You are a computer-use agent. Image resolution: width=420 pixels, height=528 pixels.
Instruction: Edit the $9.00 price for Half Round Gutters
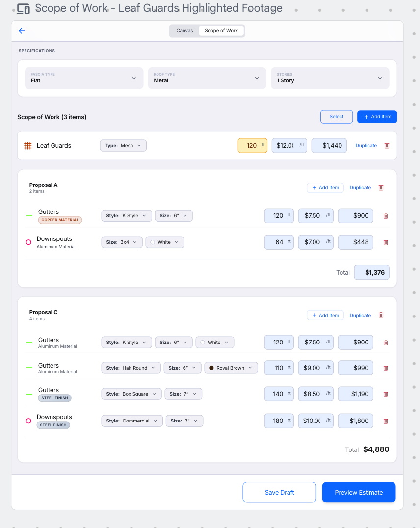tap(316, 368)
